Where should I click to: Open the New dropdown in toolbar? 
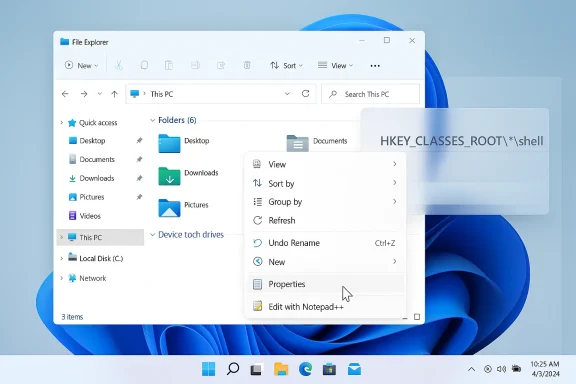[x=81, y=65]
